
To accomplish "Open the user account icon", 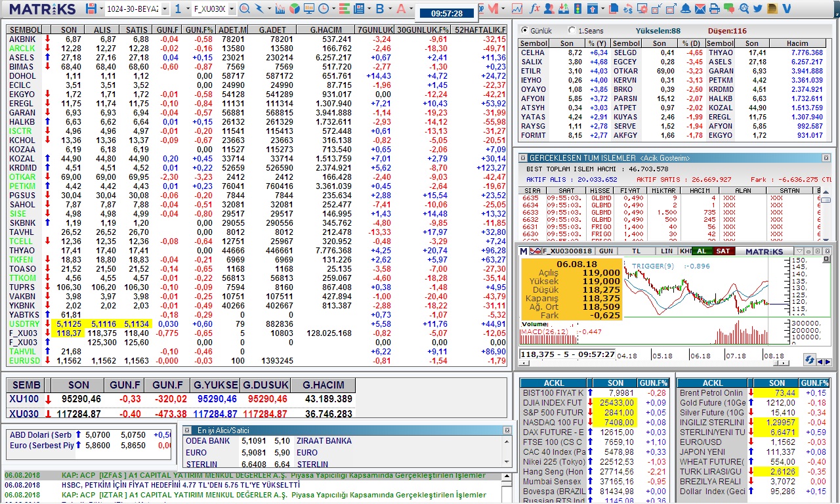I will click(549, 9).
